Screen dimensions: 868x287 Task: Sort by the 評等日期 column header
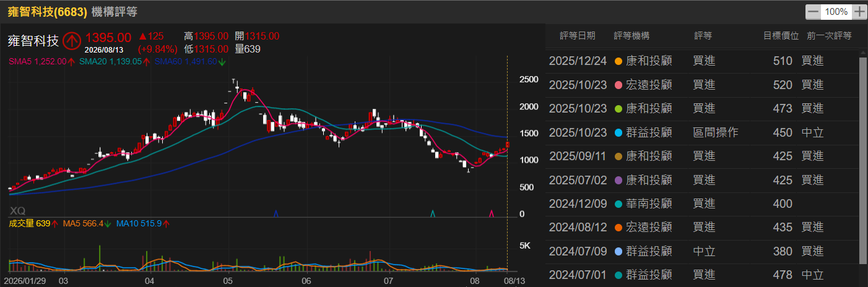coord(578,36)
